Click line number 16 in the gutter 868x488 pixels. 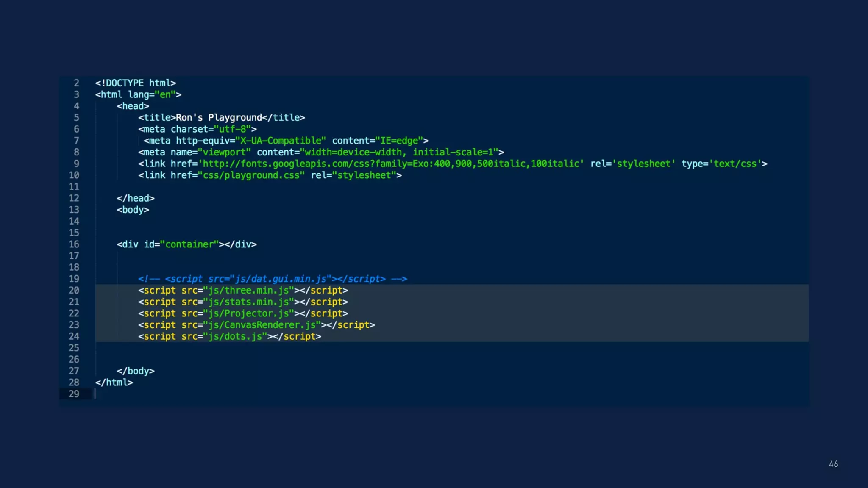74,244
